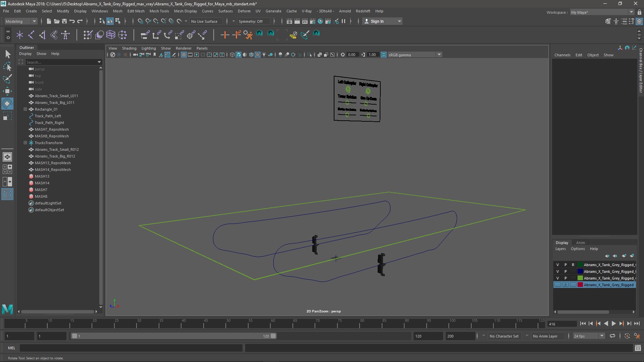The image size is (644, 362).
Task: Toggle Auto Keyframe icon
Action: 627,336
